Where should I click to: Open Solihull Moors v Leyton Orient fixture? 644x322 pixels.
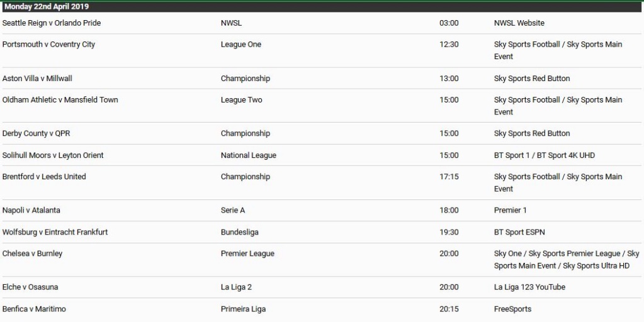click(53, 155)
